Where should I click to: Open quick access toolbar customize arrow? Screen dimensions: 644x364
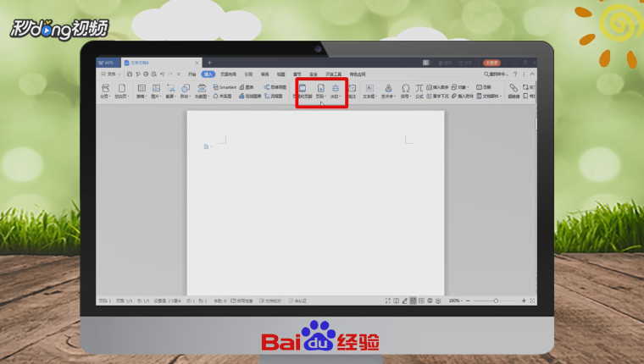[179, 74]
